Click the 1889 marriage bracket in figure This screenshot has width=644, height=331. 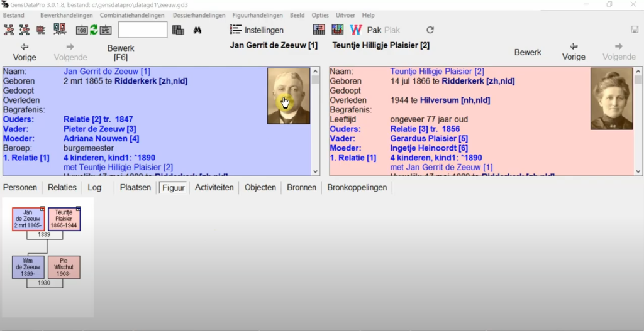tap(45, 235)
